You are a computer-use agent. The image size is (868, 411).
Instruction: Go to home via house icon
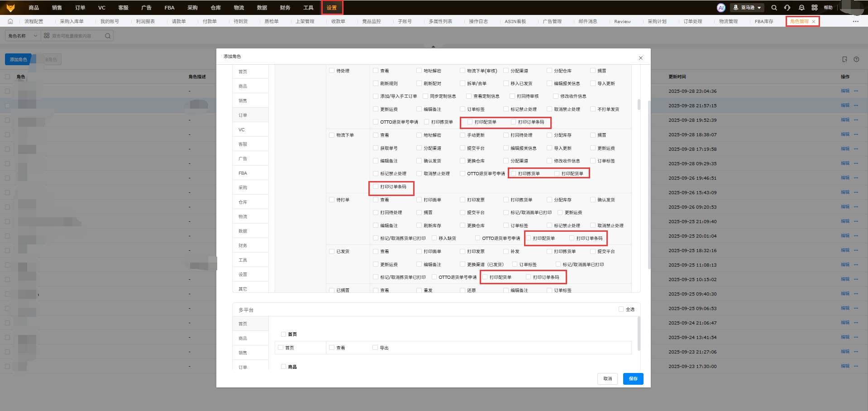[10, 21]
